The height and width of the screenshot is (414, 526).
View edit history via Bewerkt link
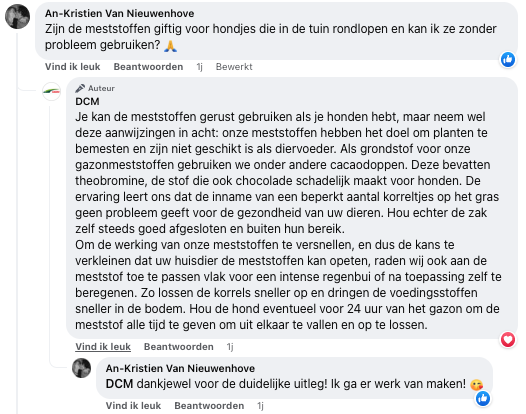(x=234, y=67)
